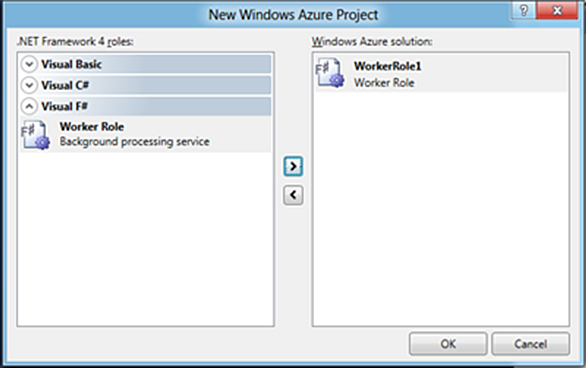586x368 pixels.
Task: Click the "Windows Azure solution:" label
Action: pos(372,41)
